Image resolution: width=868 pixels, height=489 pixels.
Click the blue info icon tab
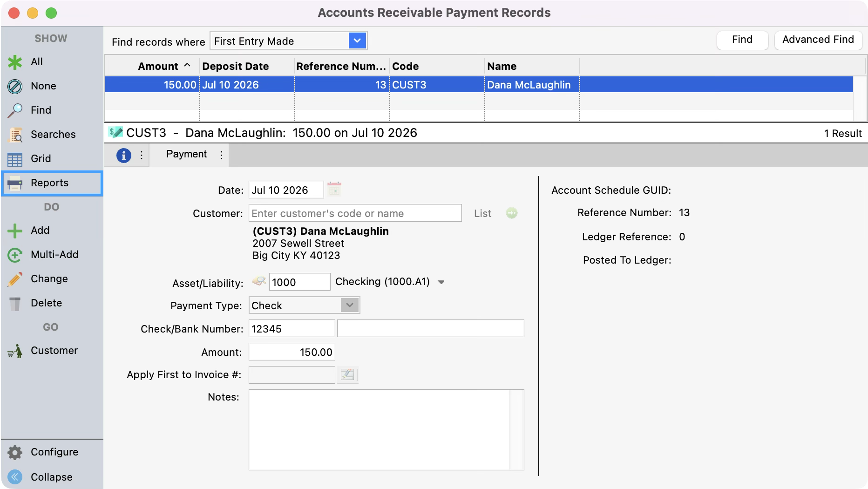(x=123, y=155)
